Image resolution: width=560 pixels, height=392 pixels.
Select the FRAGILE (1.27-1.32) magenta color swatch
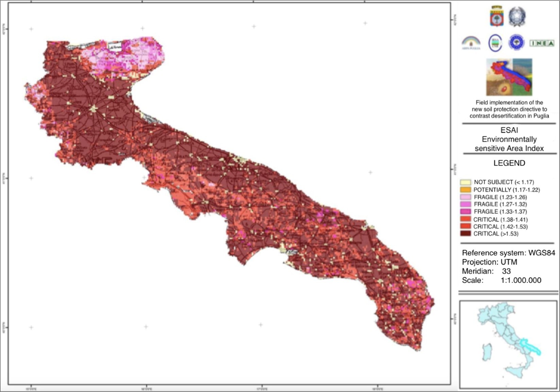465,204
